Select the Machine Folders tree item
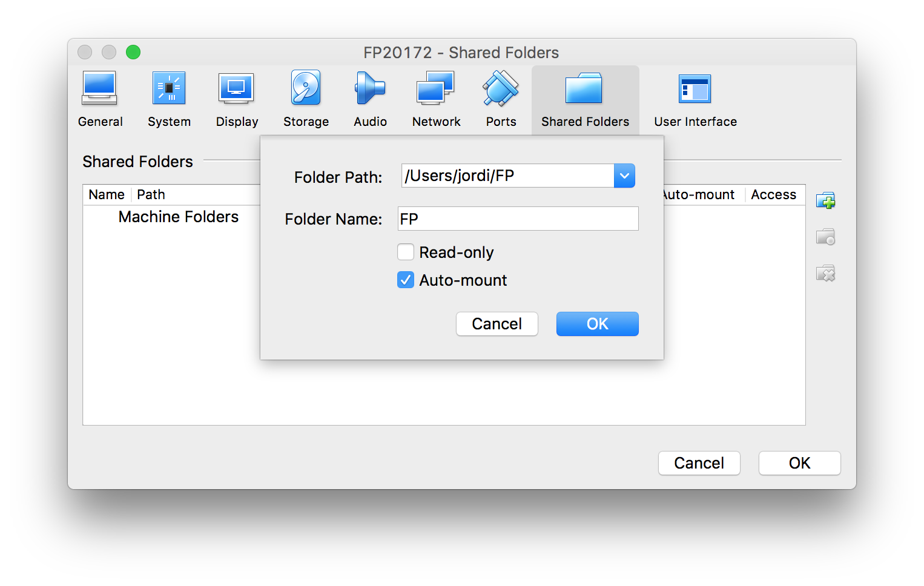924x586 pixels. [179, 217]
